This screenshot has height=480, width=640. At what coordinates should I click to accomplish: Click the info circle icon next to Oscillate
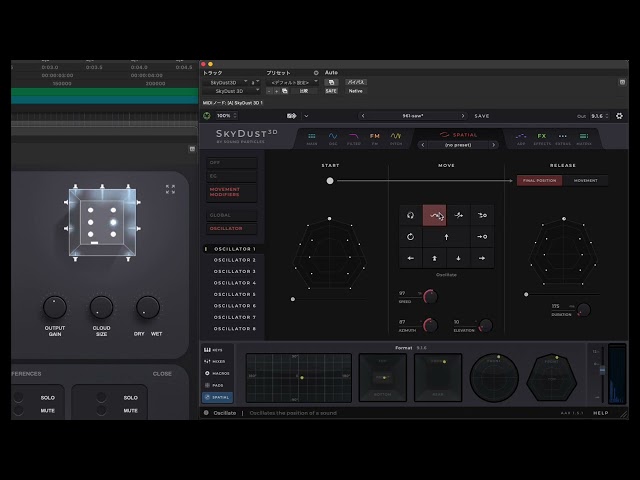click(206, 413)
